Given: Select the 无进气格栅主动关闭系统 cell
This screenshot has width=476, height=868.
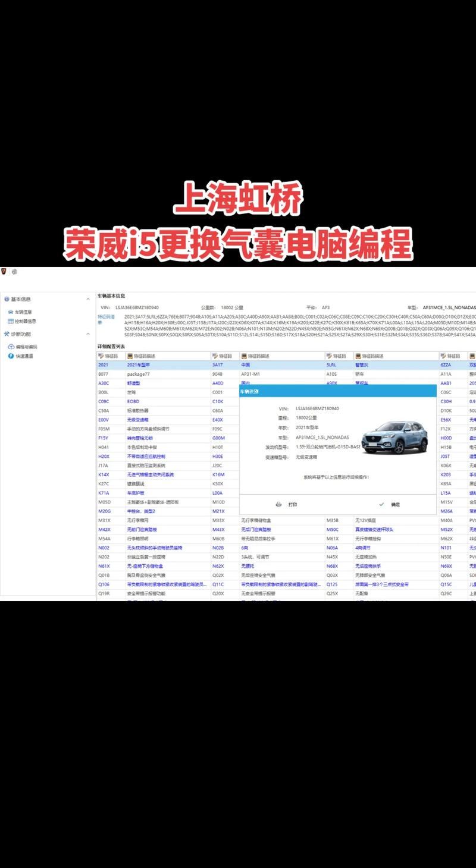Looking at the screenshot, I should pos(168,474).
